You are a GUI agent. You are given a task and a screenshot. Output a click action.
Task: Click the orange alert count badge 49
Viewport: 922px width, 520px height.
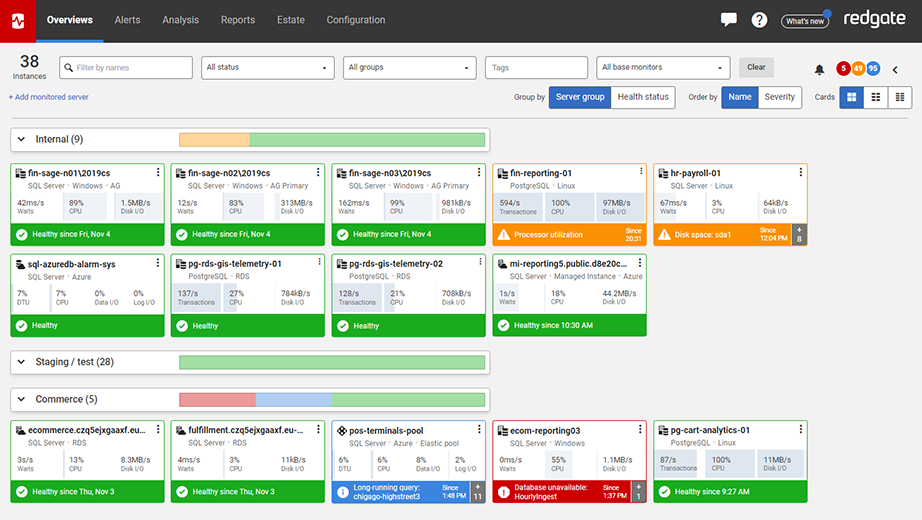point(858,68)
